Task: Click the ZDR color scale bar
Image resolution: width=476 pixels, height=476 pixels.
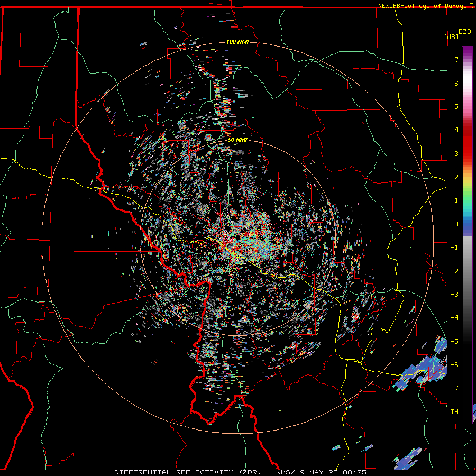Action: [467, 235]
